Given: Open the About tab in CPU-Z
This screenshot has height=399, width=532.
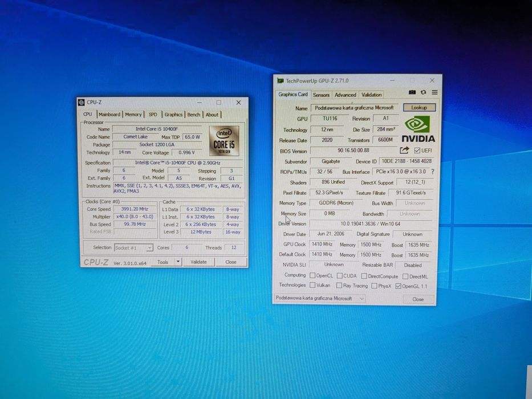Looking at the screenshot, I should tap(212, 115).
